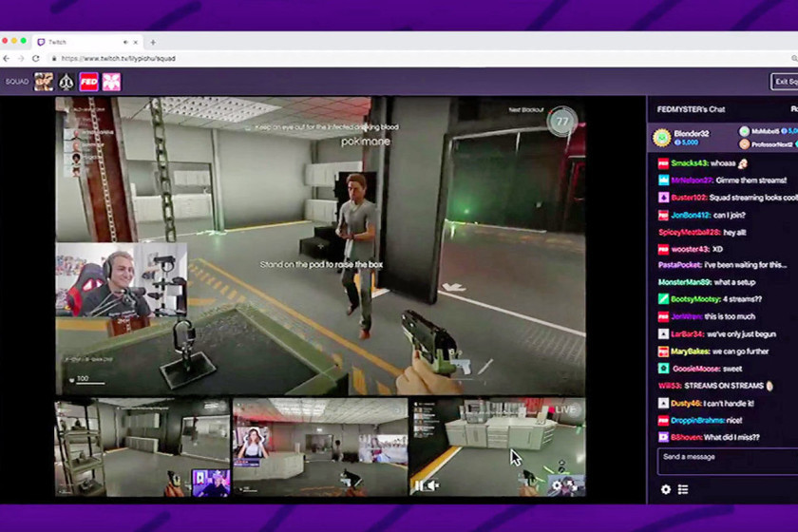Select the red FED squad avatar
Screen dimensions: 798x532
pyautogui.click(x=88, y=82)
